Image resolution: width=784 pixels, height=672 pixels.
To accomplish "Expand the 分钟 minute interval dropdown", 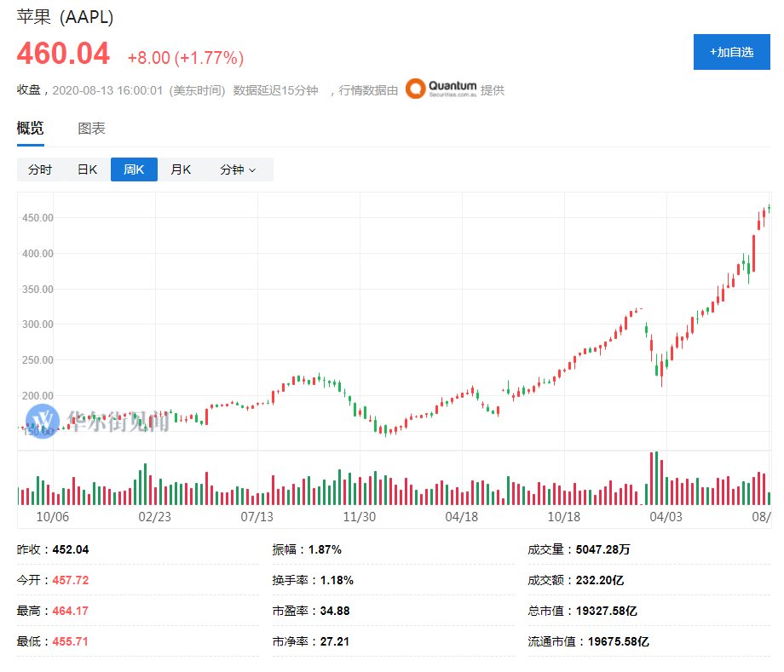I will (239, 169).
